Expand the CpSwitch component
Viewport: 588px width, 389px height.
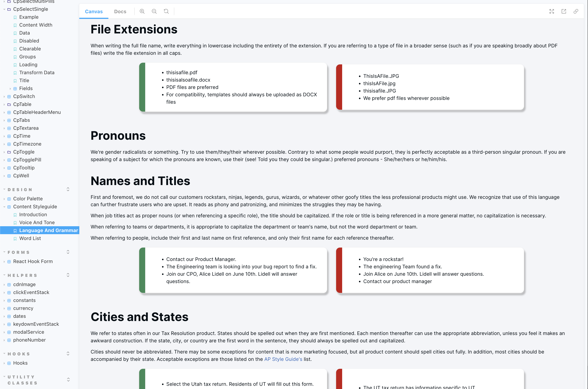[x=4, y=96]
